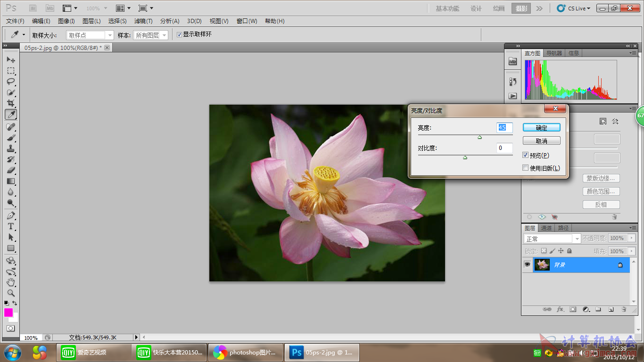Select the Crop tool
Image resolution: width=644 pixels, height=362 pixels.
[x=11, y=103]
